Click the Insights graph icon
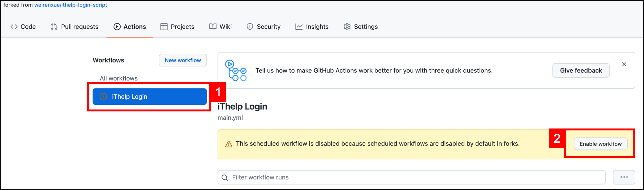The image size is (644, 190). pos(299,27)
